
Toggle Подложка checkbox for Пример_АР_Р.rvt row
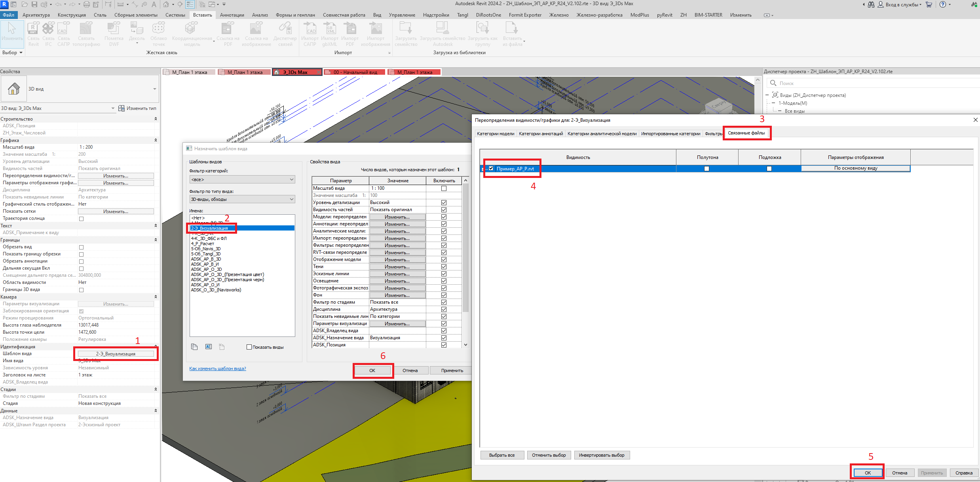(x=769, y=169)
